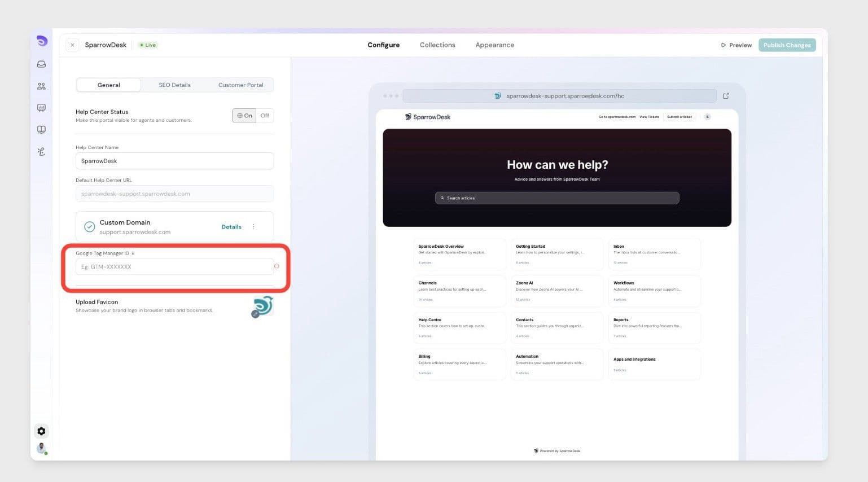Click the Default Help Center URL field
Viewport: 868px width, 482px height.
pyautogui.click(x=174, y=194)
